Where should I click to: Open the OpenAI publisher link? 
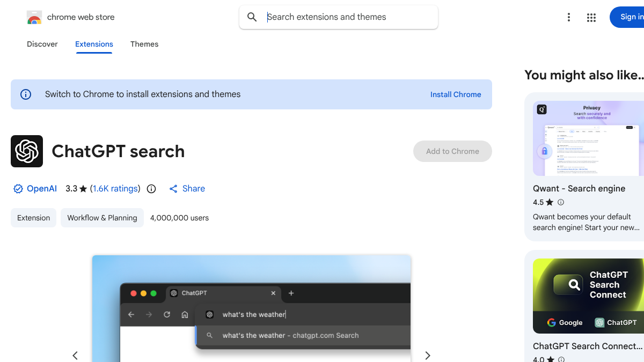42,189
